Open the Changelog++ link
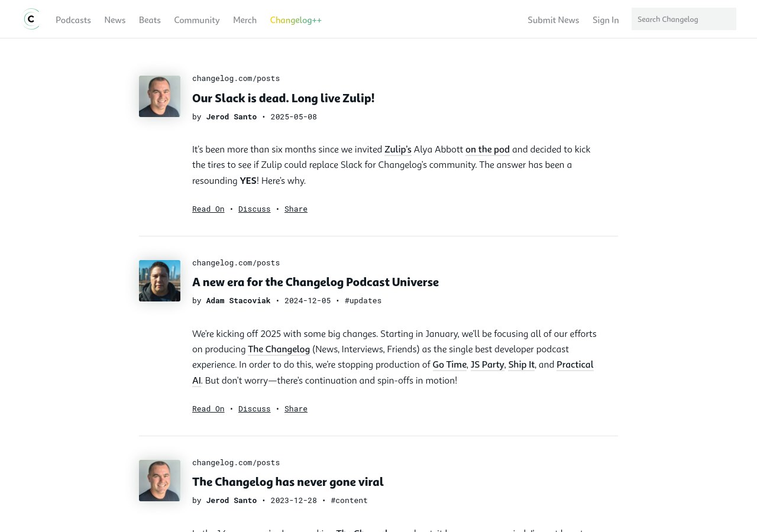The width and height of the screenshot is (757, 532). point(296,20)
